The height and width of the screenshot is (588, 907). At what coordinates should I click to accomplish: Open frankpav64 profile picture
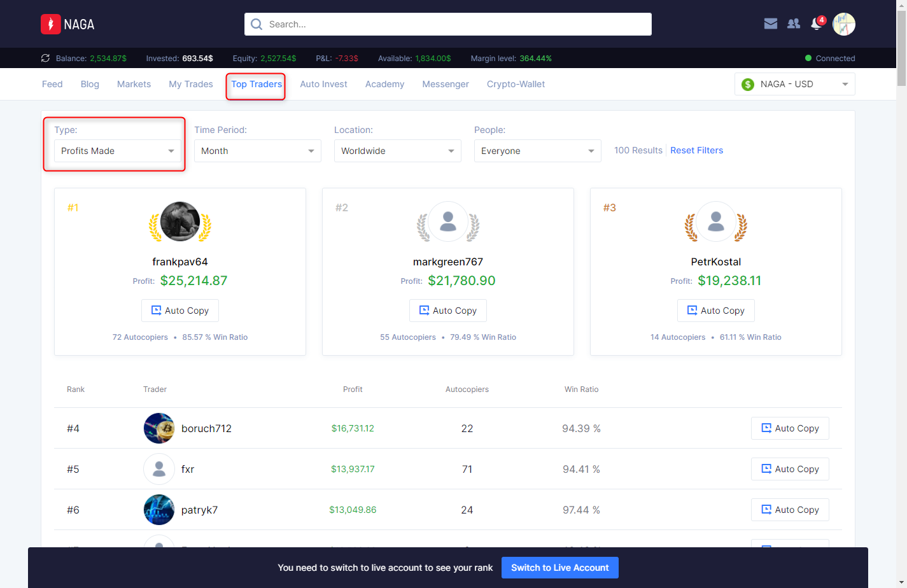[x=180, y=221]
